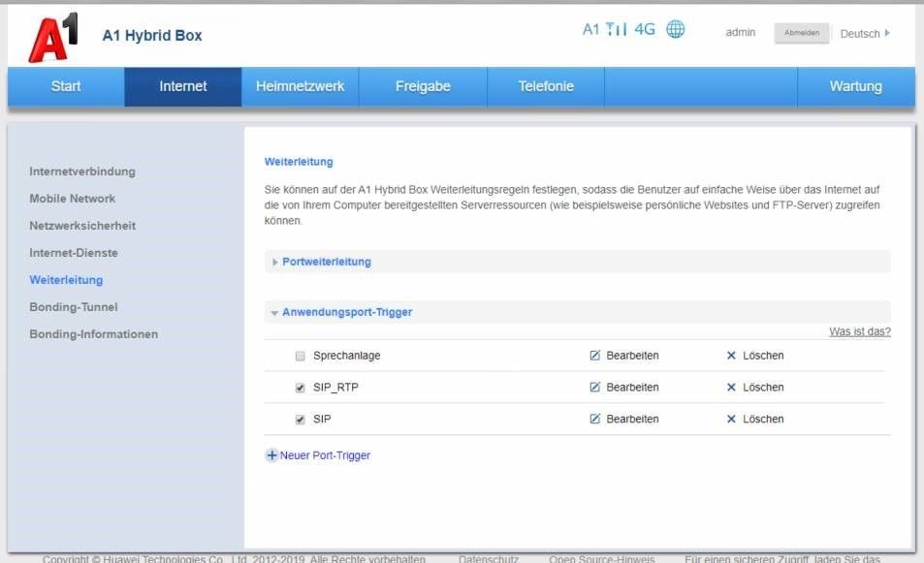The width and height of the screenshot is (924, 563).
Task: Enable the Sprechanlage checkbox
Action: (301, 357)
